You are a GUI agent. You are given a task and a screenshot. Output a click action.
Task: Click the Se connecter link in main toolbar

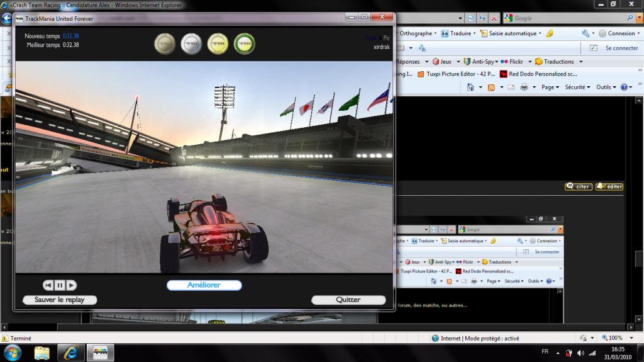pos(621,48)
